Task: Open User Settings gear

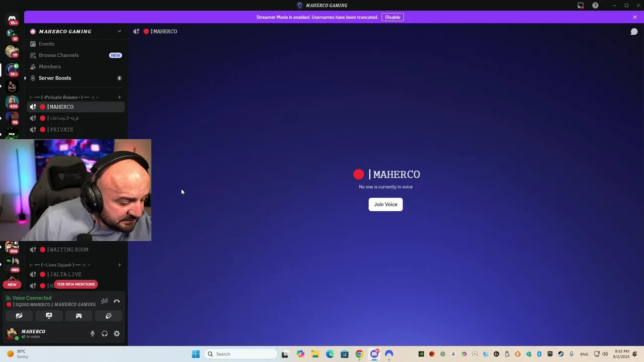Action: 117,334
